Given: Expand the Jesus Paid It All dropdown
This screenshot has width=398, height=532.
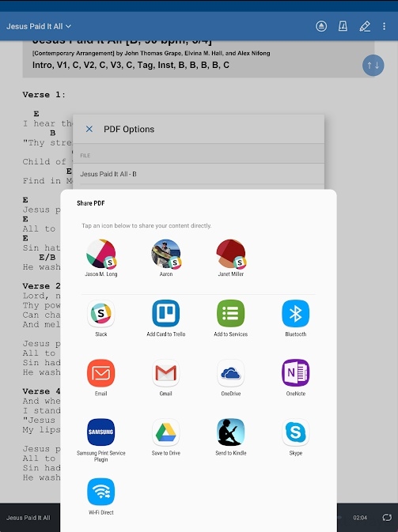Looking at the screenshot, I should pos(39,26).
